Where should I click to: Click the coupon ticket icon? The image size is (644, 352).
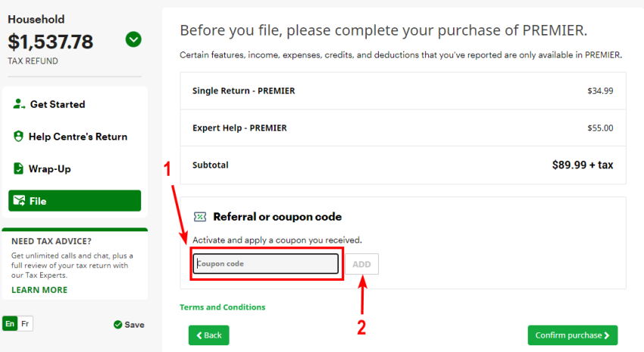(x=200, y=217)
